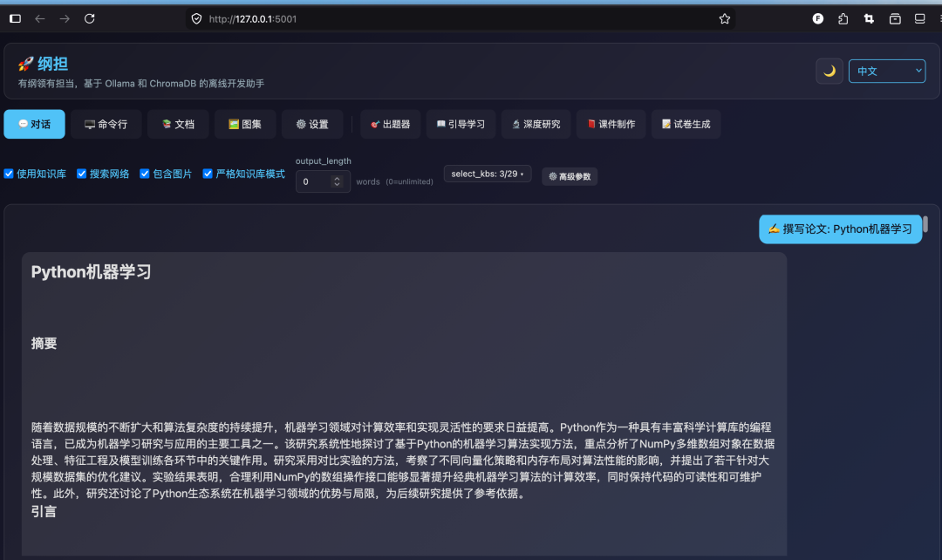
Task: Click the rocket logo next to 纲担
Action: click(26, 64)
